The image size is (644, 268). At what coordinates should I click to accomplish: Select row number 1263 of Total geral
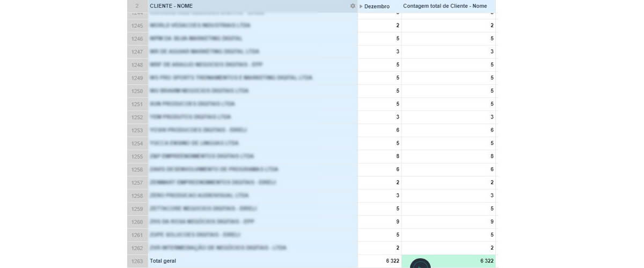(137, 261)
